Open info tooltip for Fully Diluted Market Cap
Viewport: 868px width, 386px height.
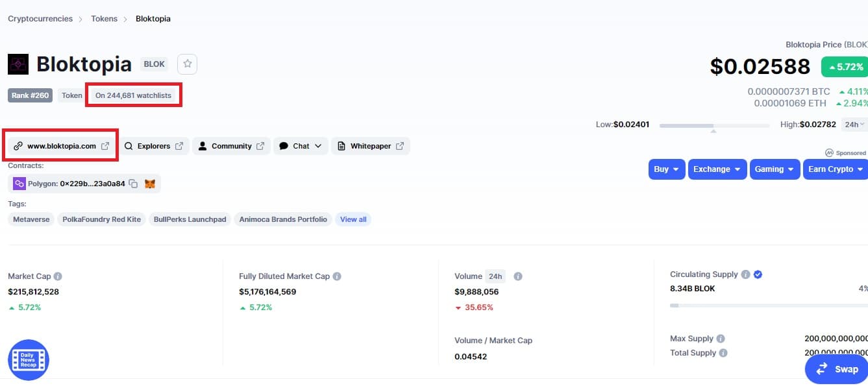[337, 276]
